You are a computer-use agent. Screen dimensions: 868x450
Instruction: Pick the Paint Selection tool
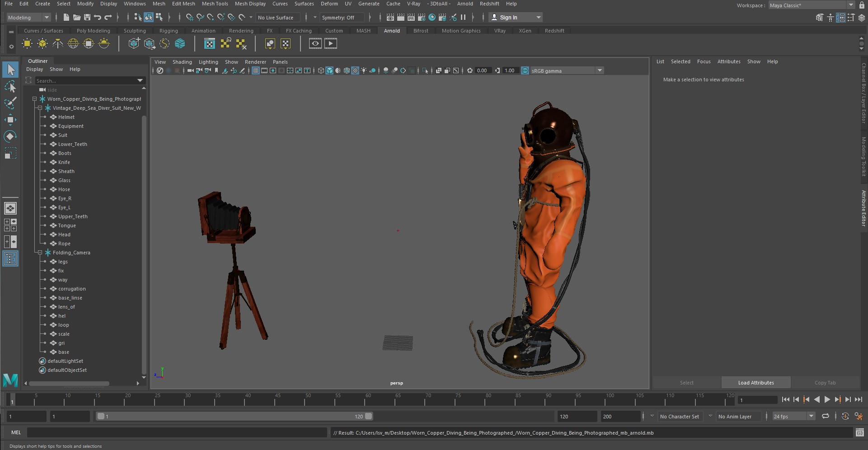pyautogui.click(x=10, y=103)
